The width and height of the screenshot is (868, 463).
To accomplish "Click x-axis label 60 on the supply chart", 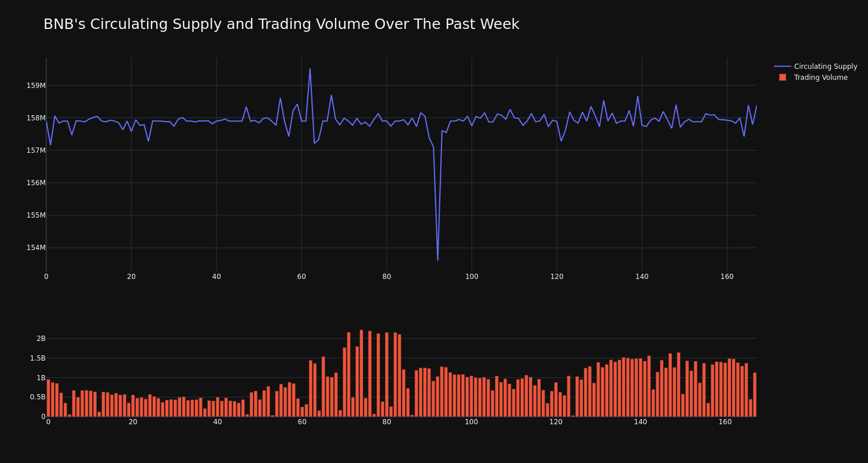I will [301, 277].
